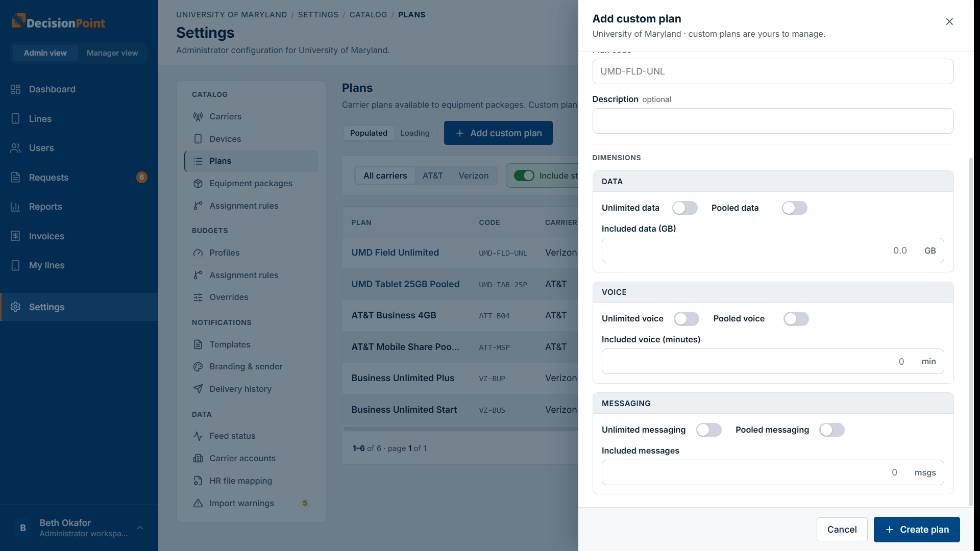Click the Create plan button
The image size is (980, 551).
(917, 530)
